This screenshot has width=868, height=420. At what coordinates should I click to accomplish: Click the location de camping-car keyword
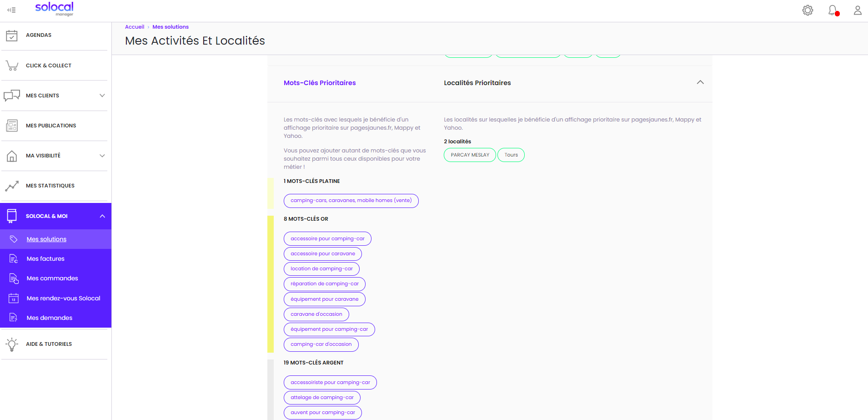pos(321,269)
